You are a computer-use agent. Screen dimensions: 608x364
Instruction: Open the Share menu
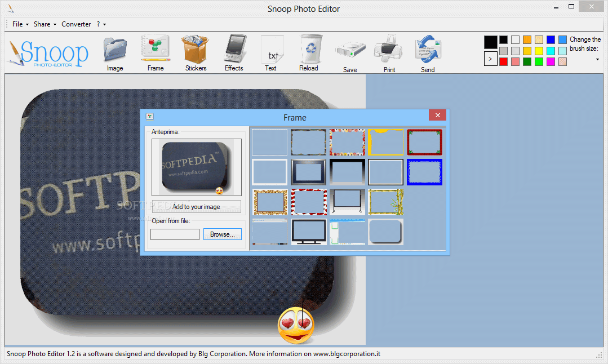[x=45, y=24]
